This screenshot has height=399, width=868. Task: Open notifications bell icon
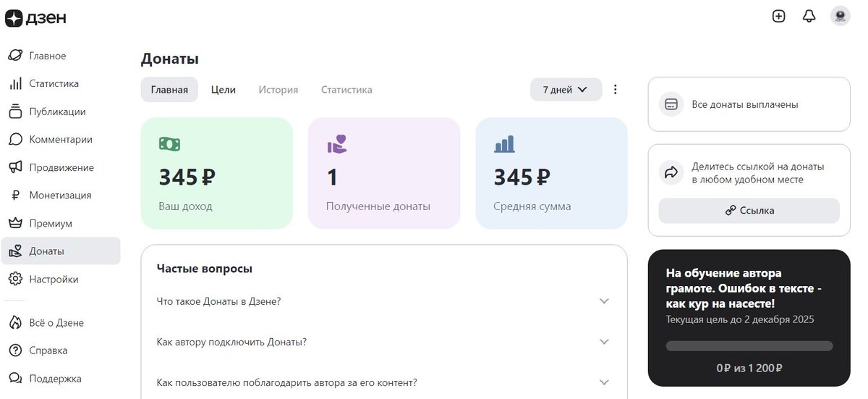(809, 16)
